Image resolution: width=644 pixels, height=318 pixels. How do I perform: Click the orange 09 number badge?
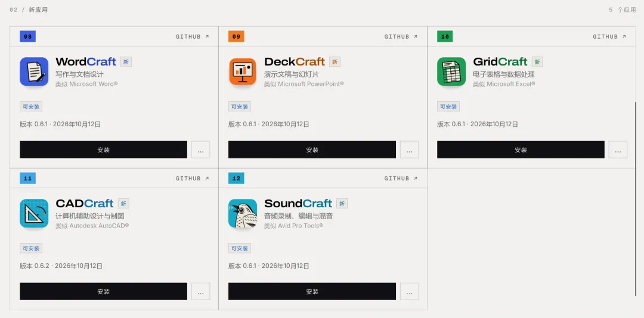236,36
